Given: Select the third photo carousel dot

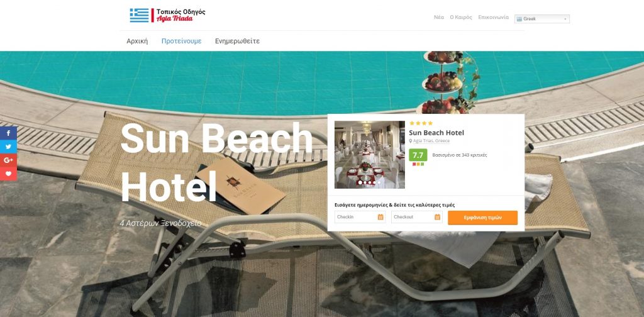Looking at the screenshot, I should pos(370,182).
